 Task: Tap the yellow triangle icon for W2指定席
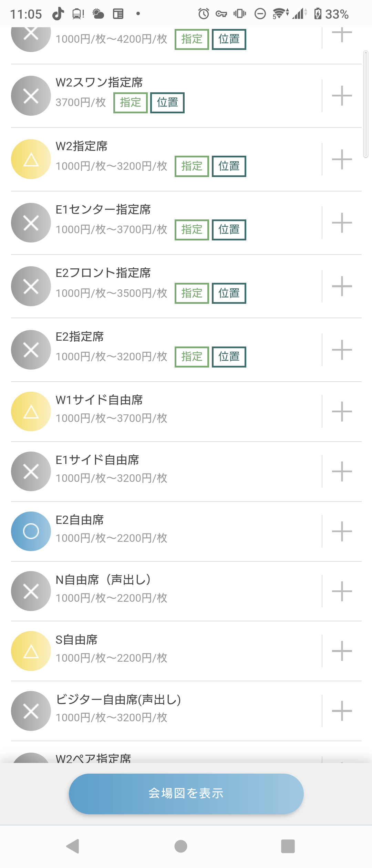coord(31,159)
